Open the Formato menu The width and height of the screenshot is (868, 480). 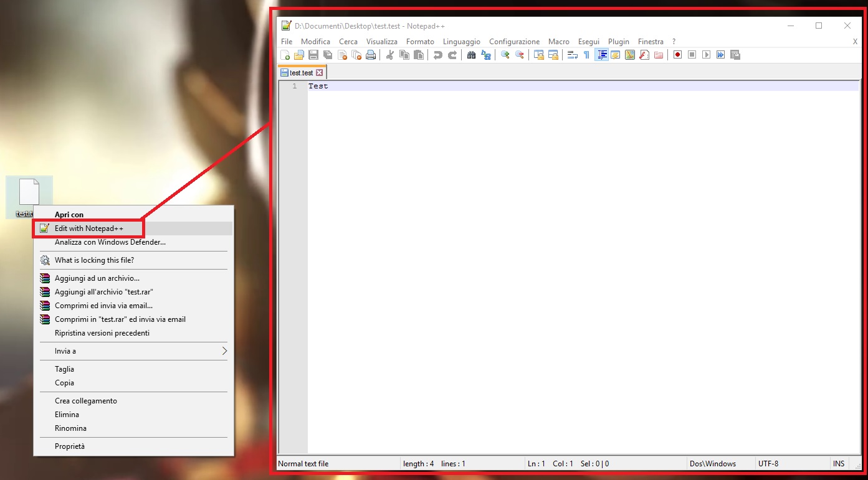pyautogui.click(x=420, y=42)
